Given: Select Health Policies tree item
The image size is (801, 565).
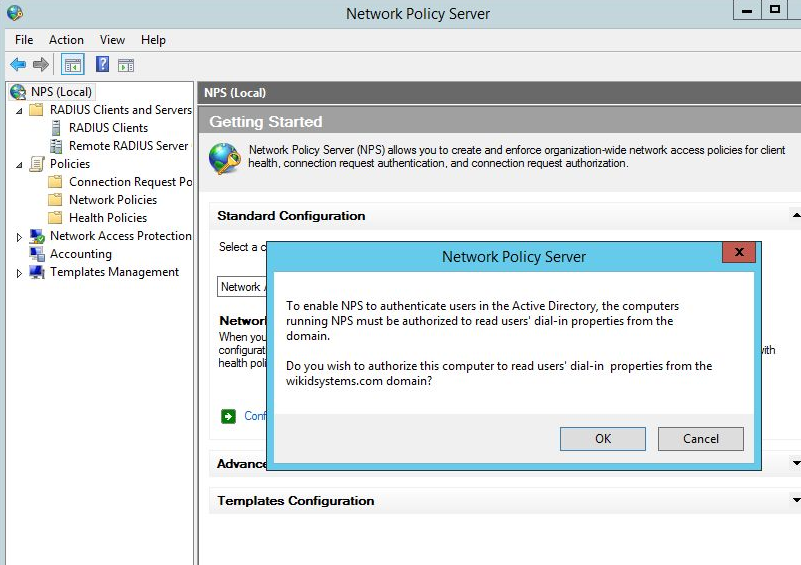Looking at the screenshot, I should 108,218.
